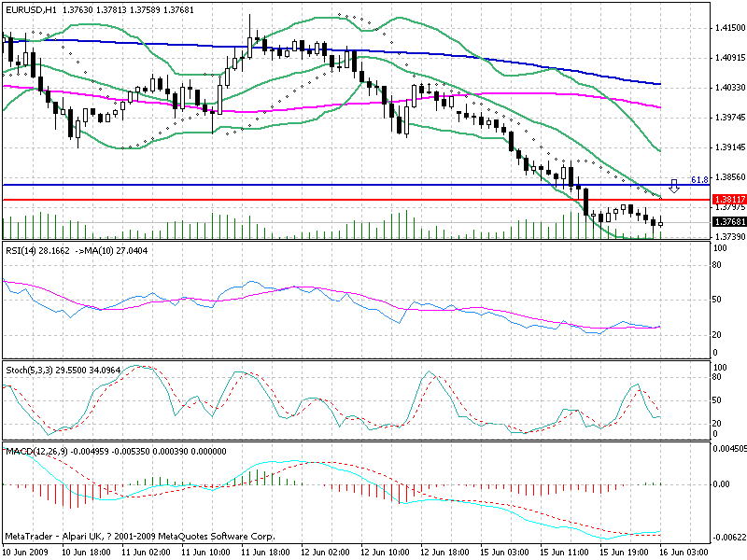Click the 15 Jun 03:00 time label

point(504,552)
